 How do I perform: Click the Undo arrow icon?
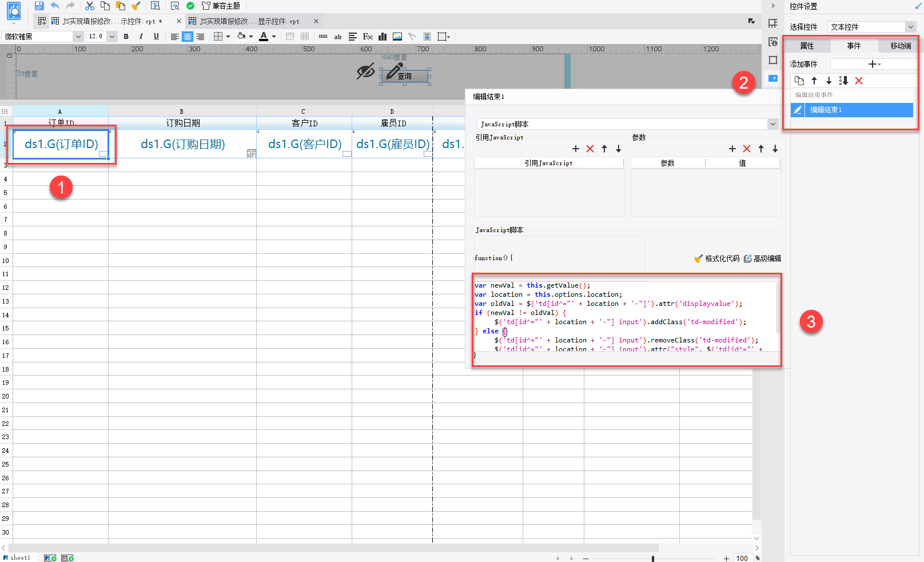point(55,6)
